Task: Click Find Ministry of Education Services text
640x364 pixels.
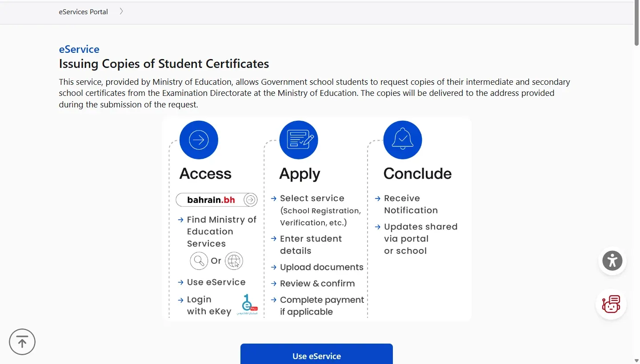Action: point(221,232)
